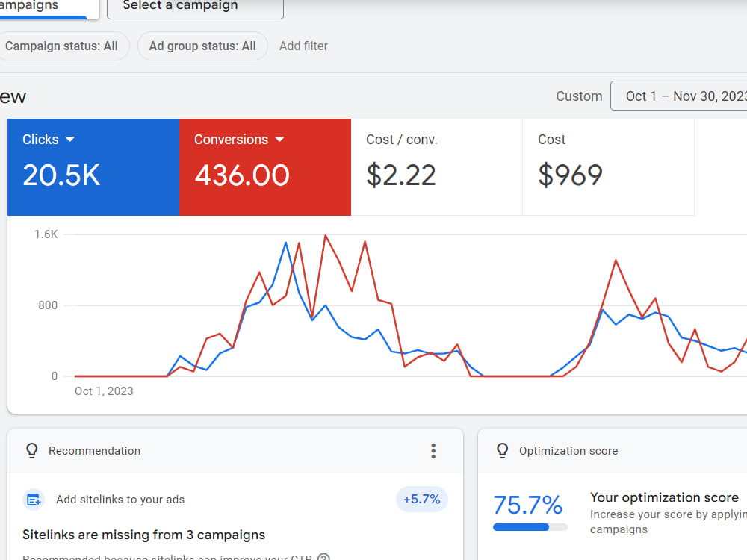Click the 75.7% optimization score value
Image resolution: width=747 pixels, height=560 pixels.
click(528, 505)
